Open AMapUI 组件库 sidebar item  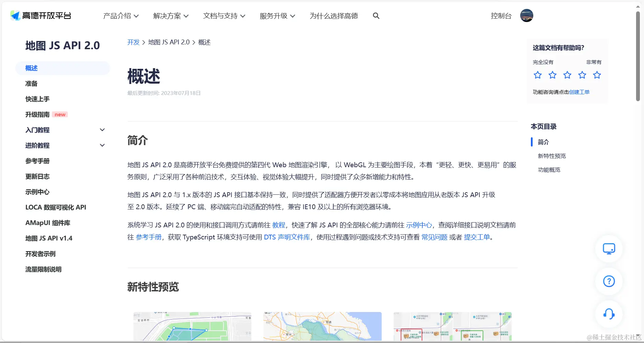[48, 223]
